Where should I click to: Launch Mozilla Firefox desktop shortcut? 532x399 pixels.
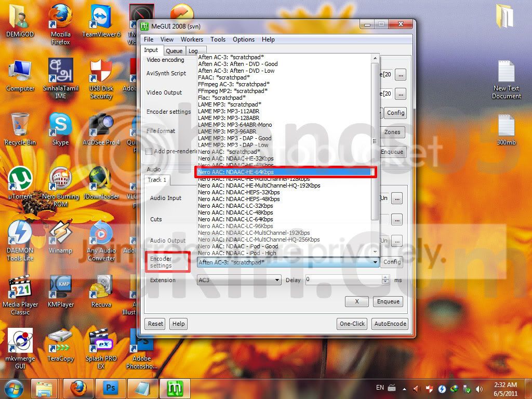[x=60, y=24]
